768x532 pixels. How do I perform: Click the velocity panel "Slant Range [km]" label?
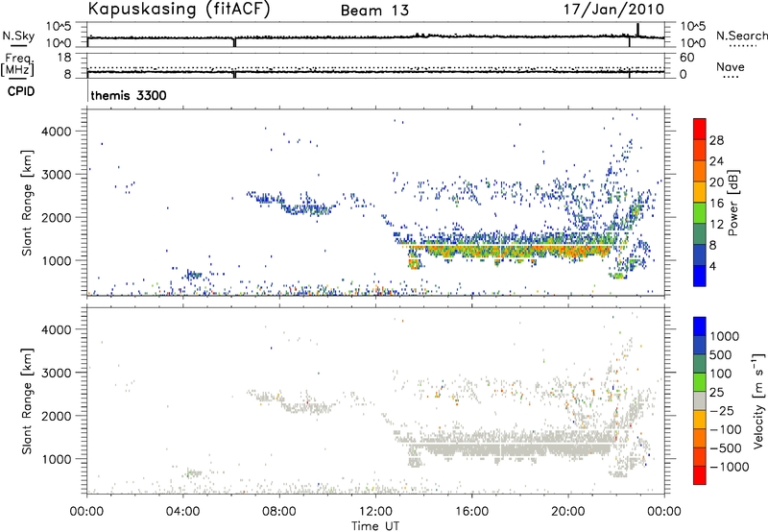(27, 400)
